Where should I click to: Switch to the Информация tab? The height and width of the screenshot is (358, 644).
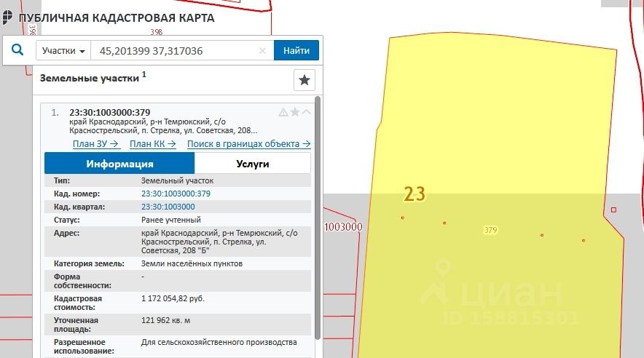tap(119, 164)
